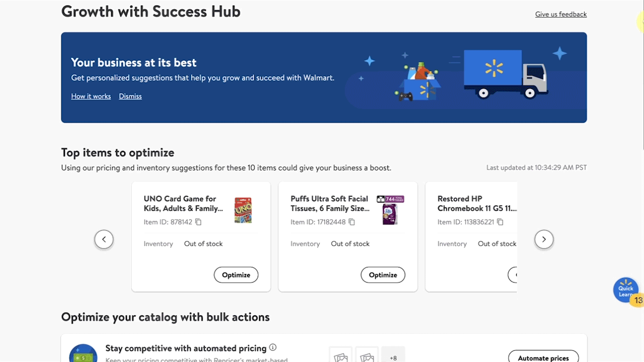This screenshot has width=644, height=362.
Task: Click the Top items to optimize heading
Action: [118, 152]
